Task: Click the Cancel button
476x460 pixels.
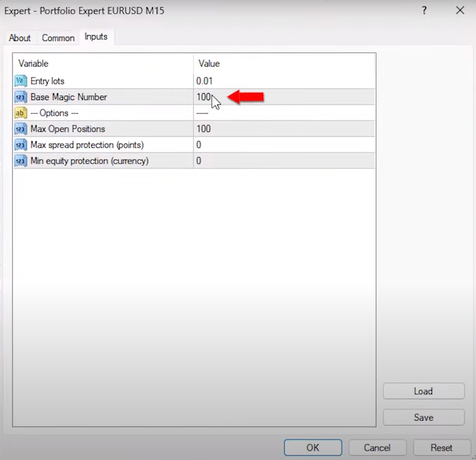Action: click(x=377, y=447)
